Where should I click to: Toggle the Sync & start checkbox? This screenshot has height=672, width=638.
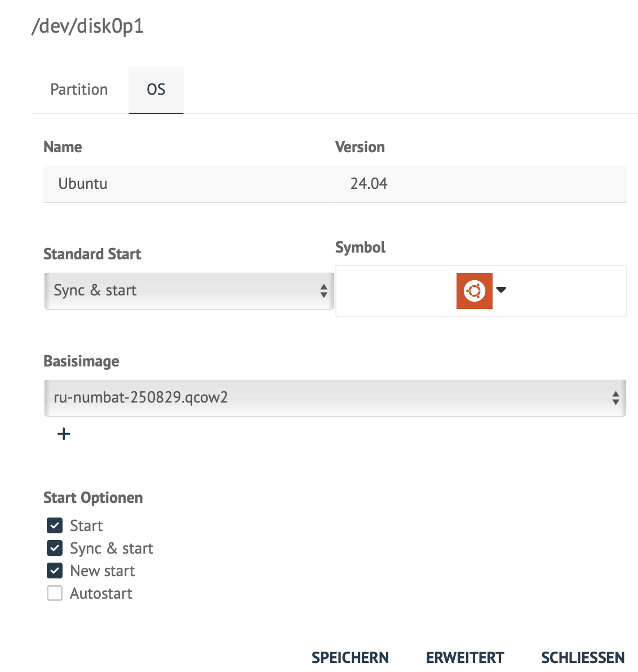point(55,548)
